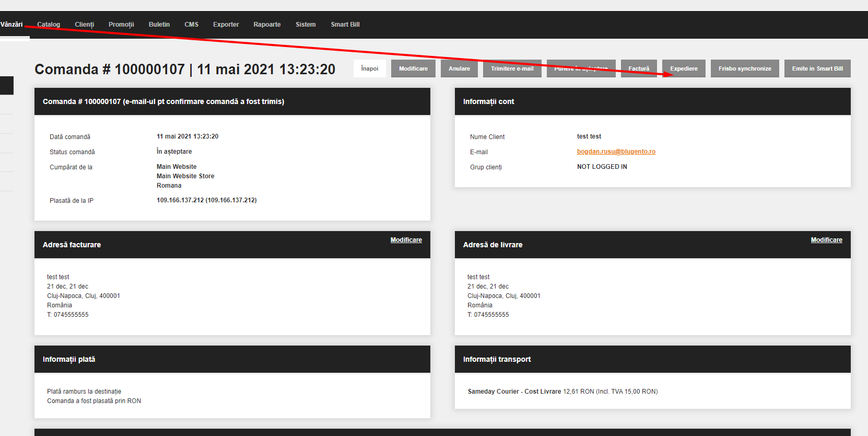Screen dimensions: 868x436
Task: Click Plată ramburs la destinație text
Action: [x=84, y=392]
